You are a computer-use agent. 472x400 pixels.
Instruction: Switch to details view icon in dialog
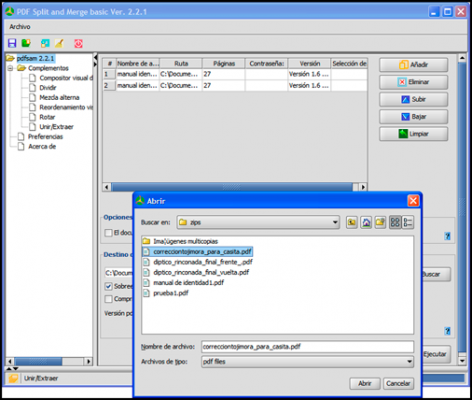point(408,222)
